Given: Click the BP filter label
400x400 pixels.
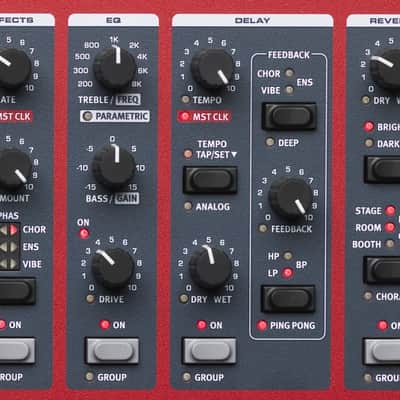Looking at the screenshot, I should coord(301,265).
